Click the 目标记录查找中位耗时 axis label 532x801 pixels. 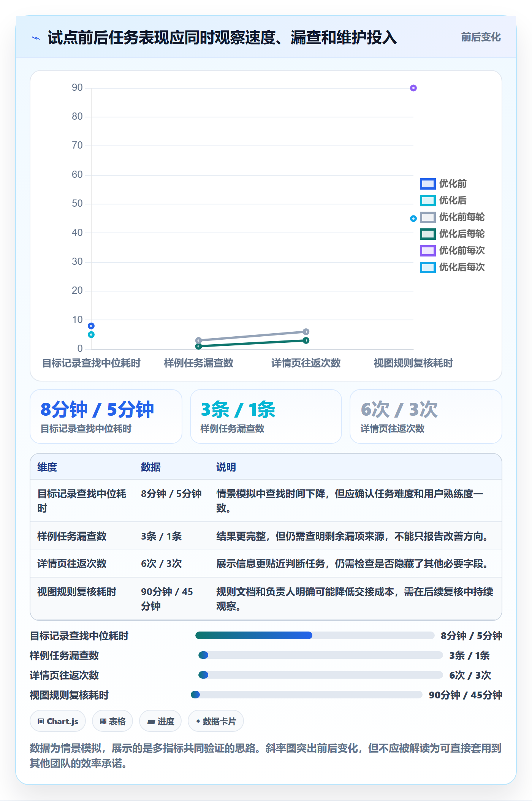(91, 363)
